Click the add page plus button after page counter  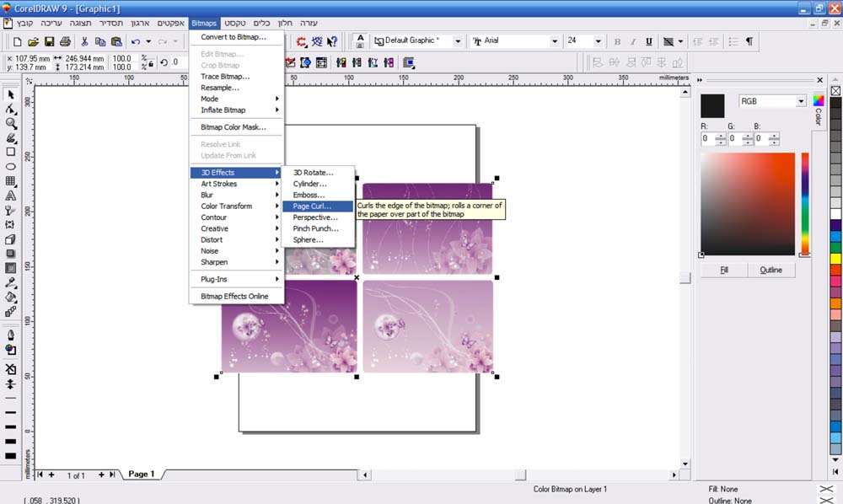[101, 475]
